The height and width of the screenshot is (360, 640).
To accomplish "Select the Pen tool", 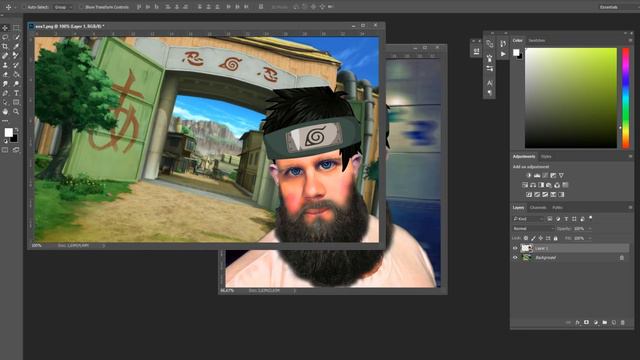I will [x=5, y=93].
